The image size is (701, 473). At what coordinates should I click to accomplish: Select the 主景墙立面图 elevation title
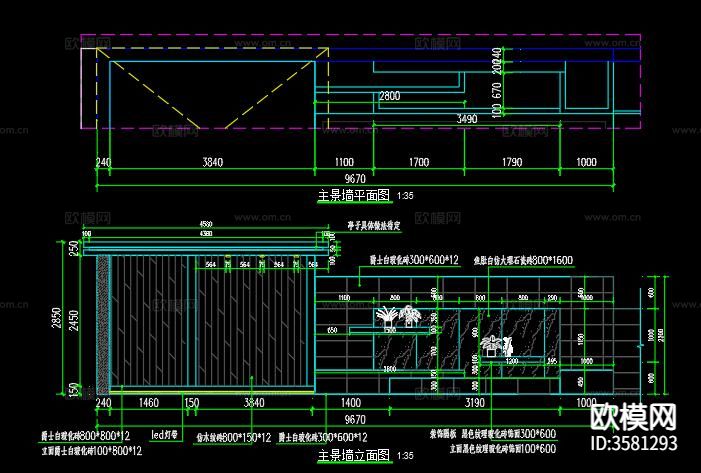(354, 455)
